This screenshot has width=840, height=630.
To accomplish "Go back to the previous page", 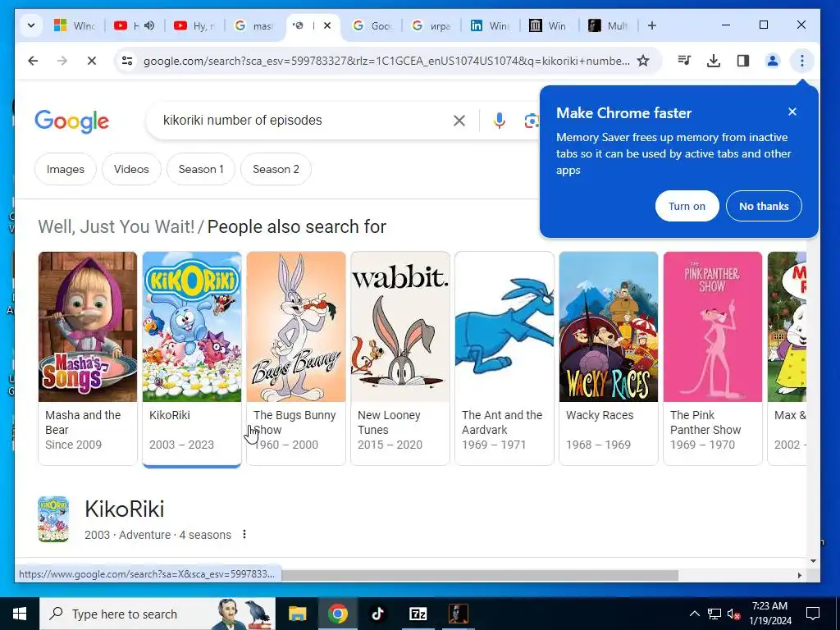I will [33, 61].
